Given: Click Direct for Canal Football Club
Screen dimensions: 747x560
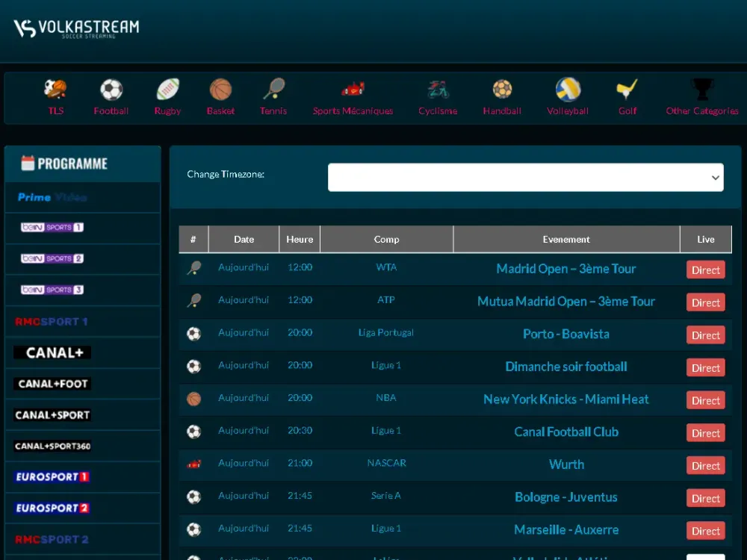Looking at the screenshot, I should coord(706,433).
